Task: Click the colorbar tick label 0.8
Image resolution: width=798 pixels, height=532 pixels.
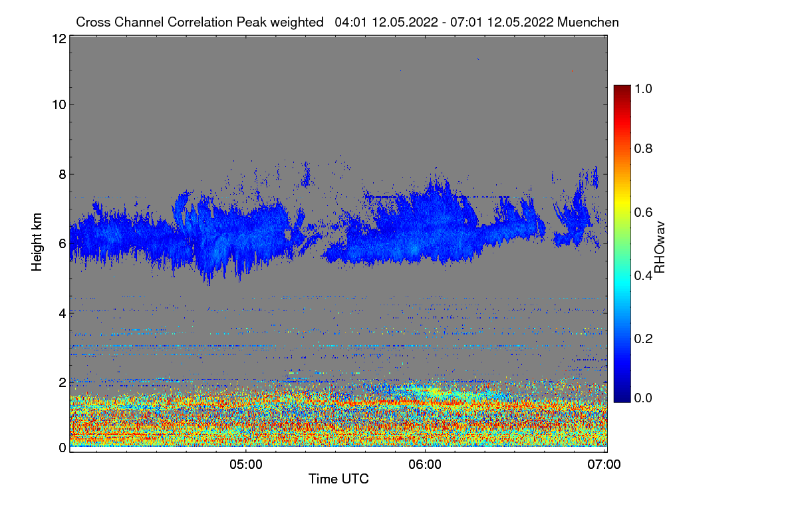Action: (644, 148)
